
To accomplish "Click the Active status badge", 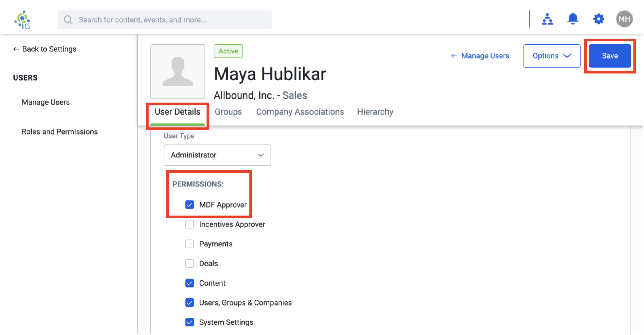I will [228, 51].
